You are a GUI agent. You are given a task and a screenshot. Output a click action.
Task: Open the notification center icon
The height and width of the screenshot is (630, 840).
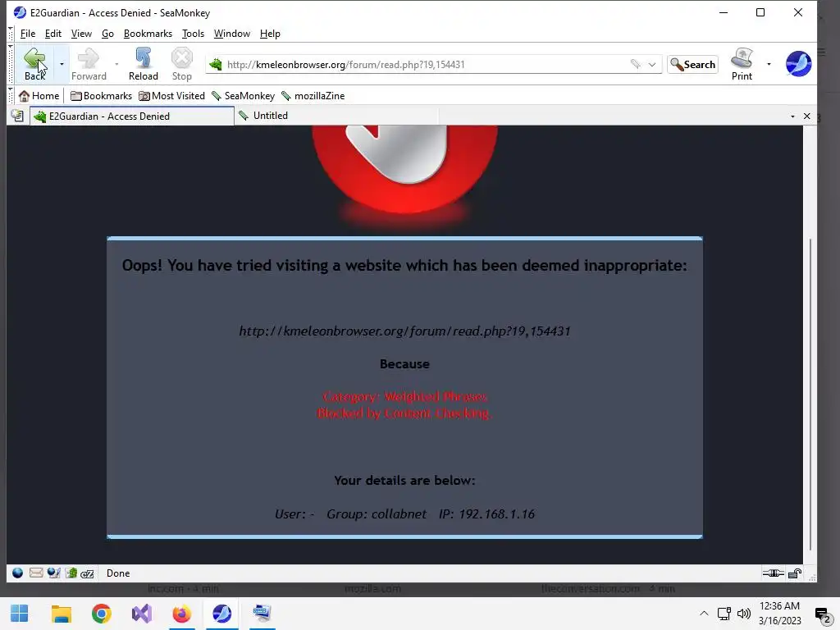tap(822, 614)
